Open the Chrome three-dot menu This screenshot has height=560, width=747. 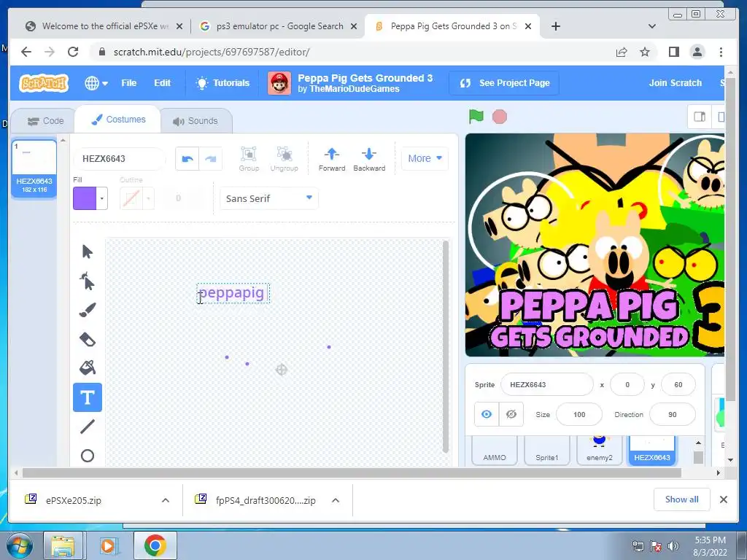[x=721, y=52]
